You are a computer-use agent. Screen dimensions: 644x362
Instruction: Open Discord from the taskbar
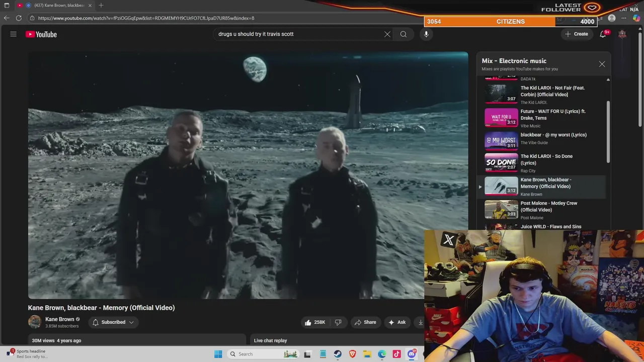pos(412,354)
